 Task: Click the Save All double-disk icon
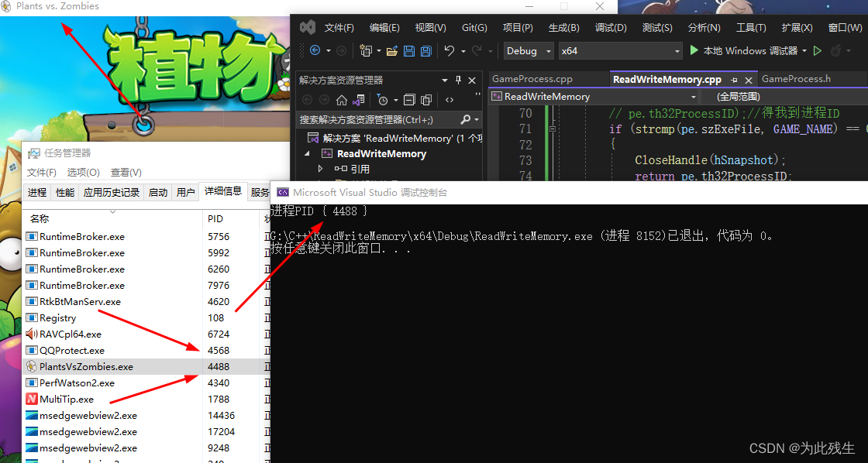coord(425,51)
